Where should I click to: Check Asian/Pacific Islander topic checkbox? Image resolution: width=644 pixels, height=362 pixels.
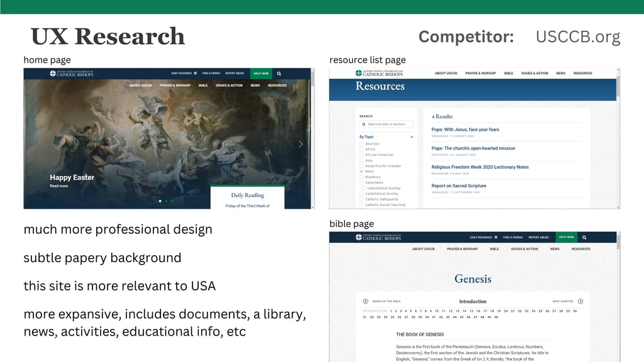(x=362, y=166)
